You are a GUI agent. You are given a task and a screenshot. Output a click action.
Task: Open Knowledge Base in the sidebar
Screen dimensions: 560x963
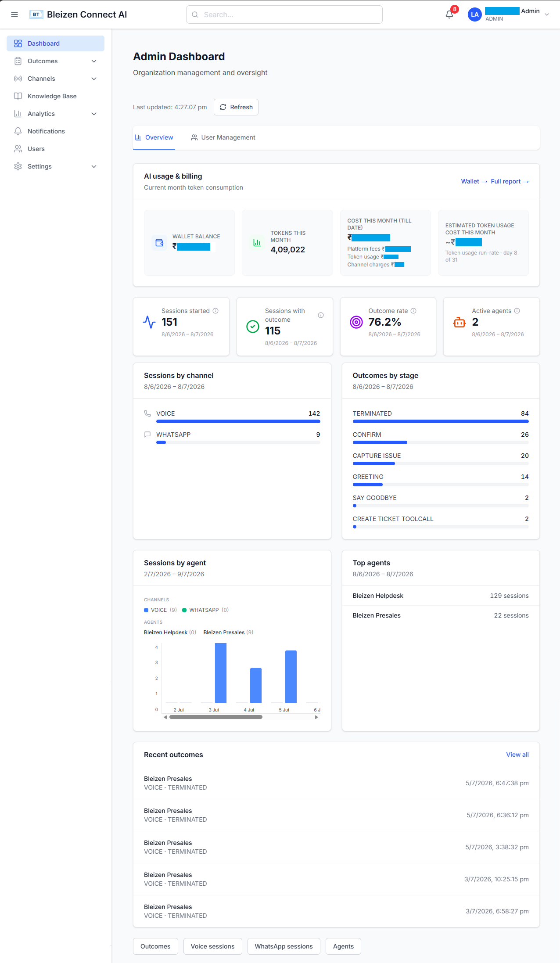pyautogui.click(x=55, y=96)
